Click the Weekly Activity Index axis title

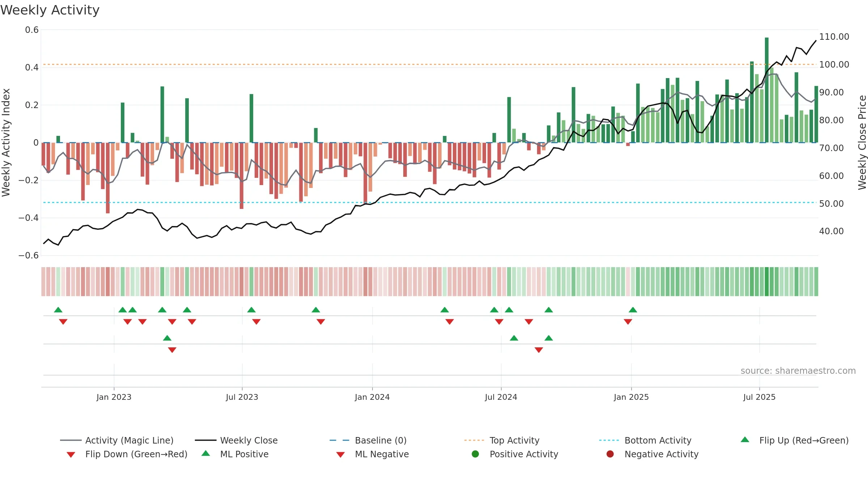[x=6, y=142]
